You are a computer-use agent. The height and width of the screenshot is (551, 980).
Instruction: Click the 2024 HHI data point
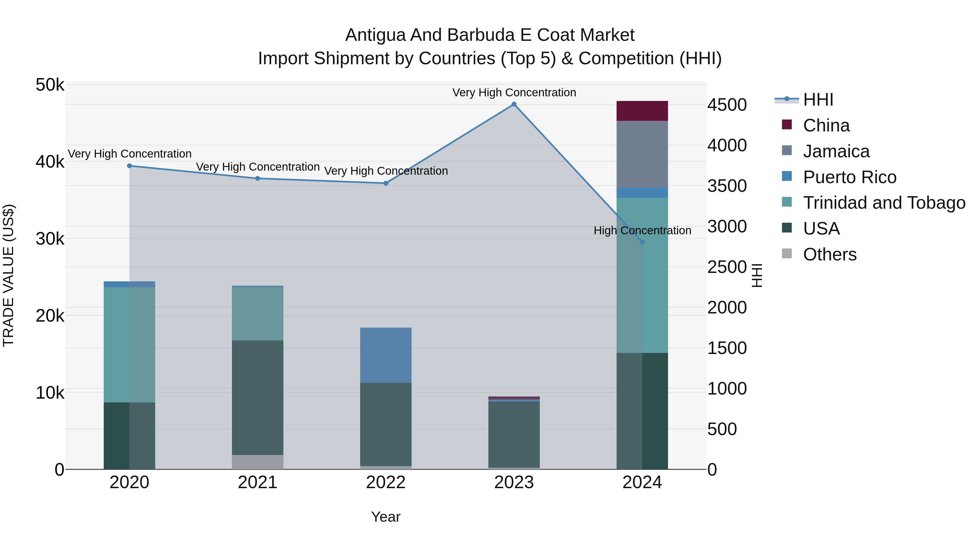[642, 242]
